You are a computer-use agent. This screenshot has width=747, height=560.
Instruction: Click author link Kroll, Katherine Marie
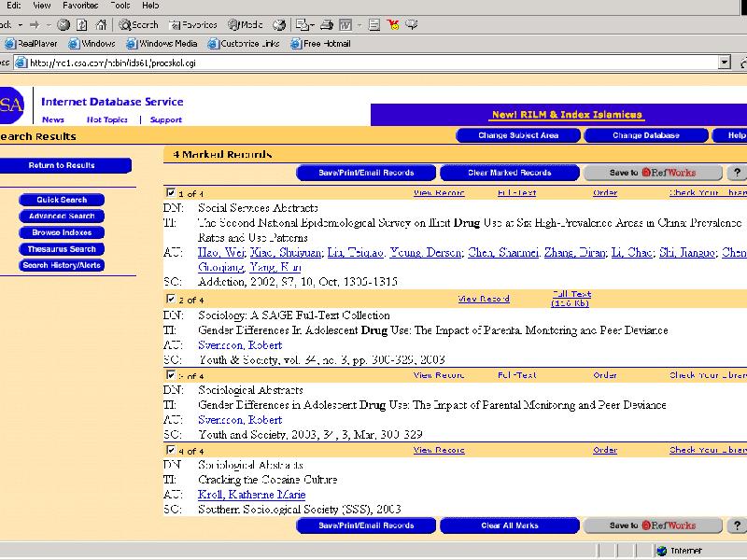[x=251, y=495]
